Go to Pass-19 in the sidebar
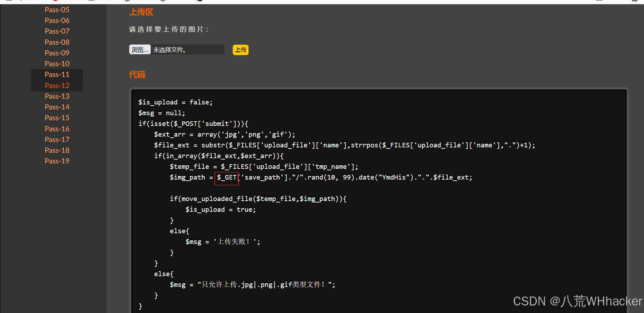Screen dimensions: 644x313 coord(57,161)
